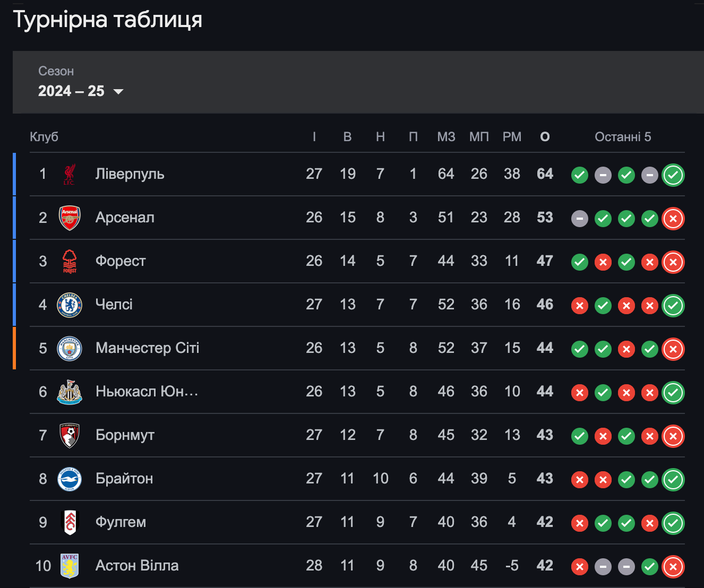Click the Brighton seagull badge
This screenshot has height=588, width=704.
click(x=70, y=479)
